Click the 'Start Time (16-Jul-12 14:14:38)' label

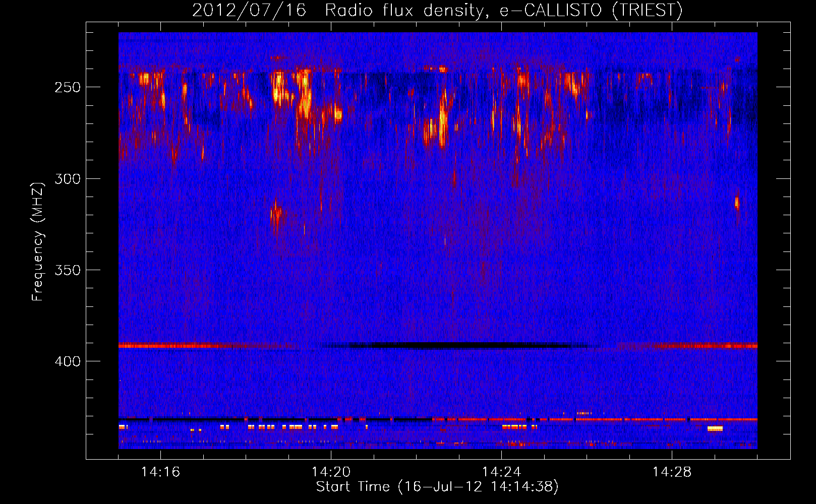tap(437, 487)
